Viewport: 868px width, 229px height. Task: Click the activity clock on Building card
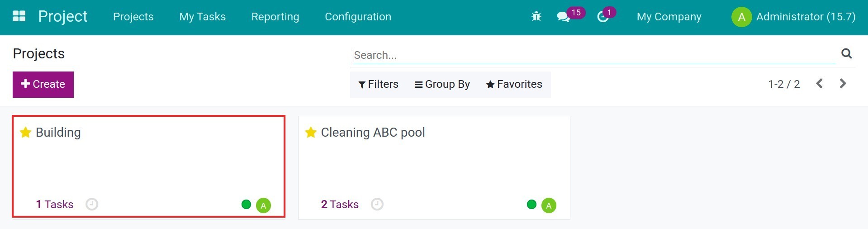tap(92, 205)
